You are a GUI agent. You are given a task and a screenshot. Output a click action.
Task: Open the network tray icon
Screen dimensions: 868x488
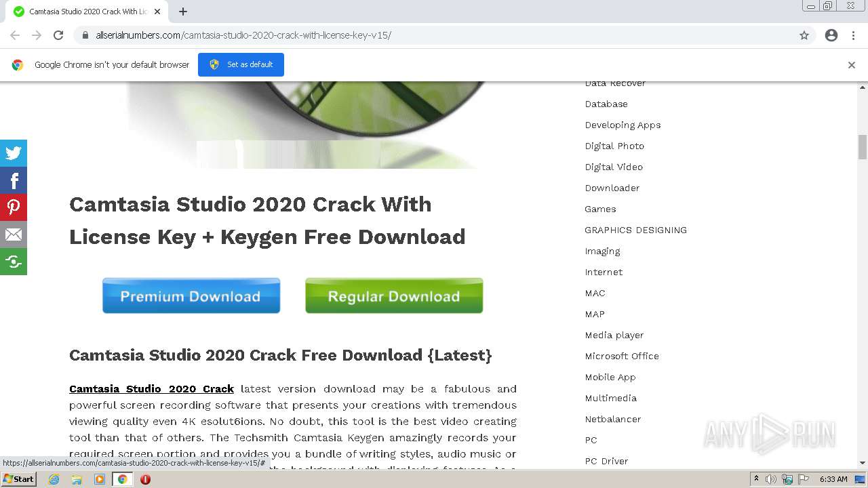tap(787, 479)
